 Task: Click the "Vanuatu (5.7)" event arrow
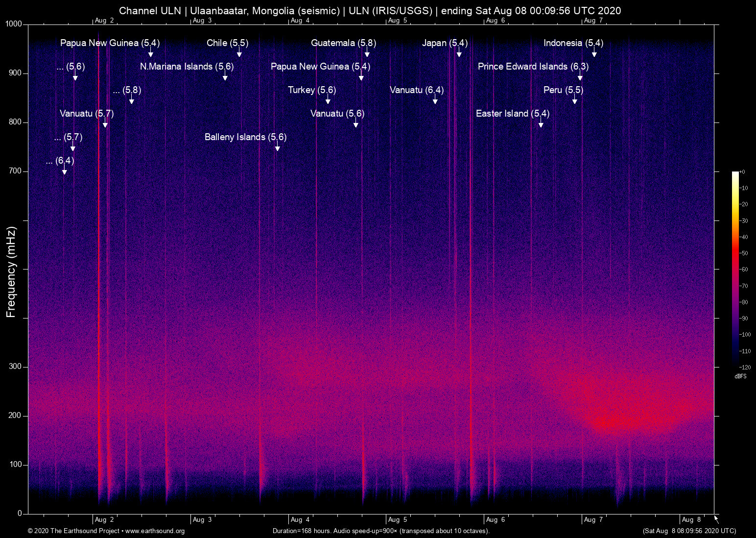(x=86, y=114)
